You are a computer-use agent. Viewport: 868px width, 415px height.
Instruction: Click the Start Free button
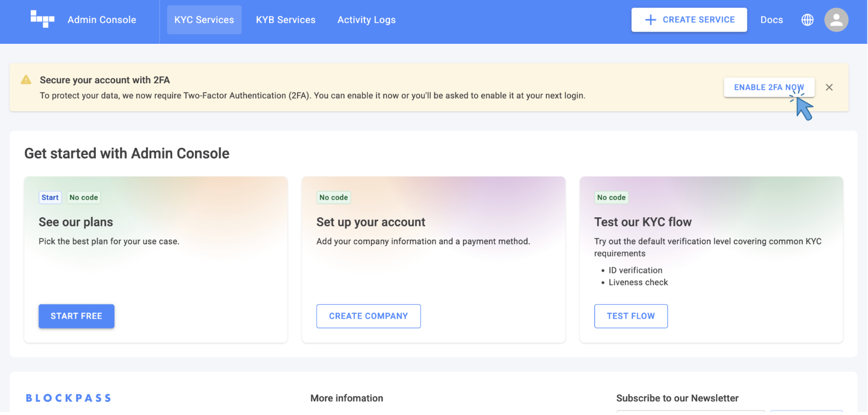coord(76,316)
